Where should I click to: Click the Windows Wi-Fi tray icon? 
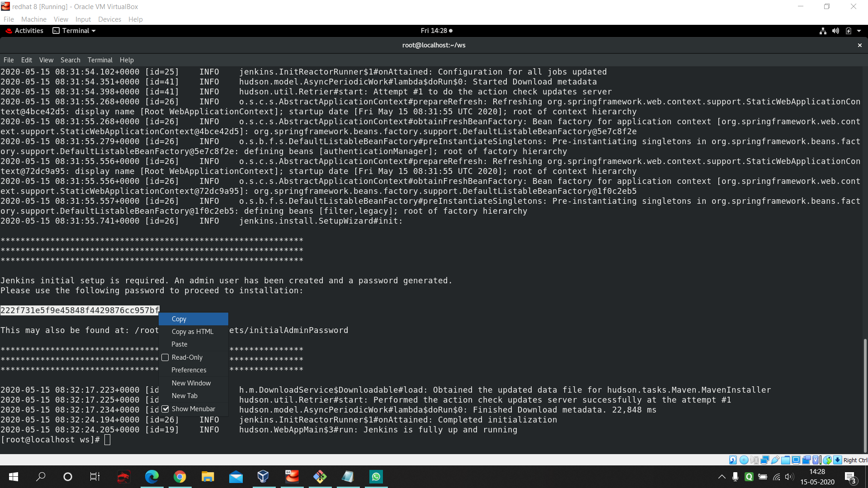777,477
